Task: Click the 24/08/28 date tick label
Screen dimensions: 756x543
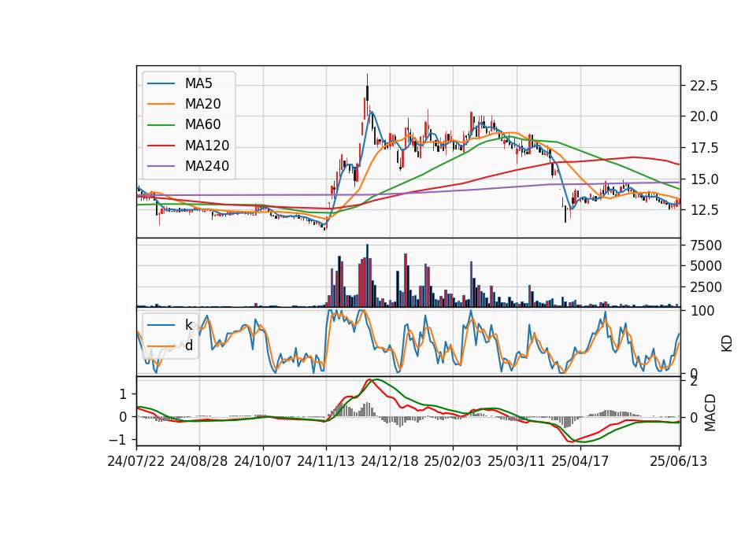Action: 199,461
